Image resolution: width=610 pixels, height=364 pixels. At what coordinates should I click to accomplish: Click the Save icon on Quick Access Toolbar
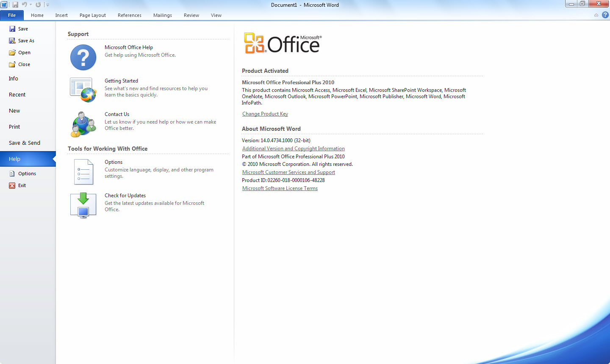(15, 5)
